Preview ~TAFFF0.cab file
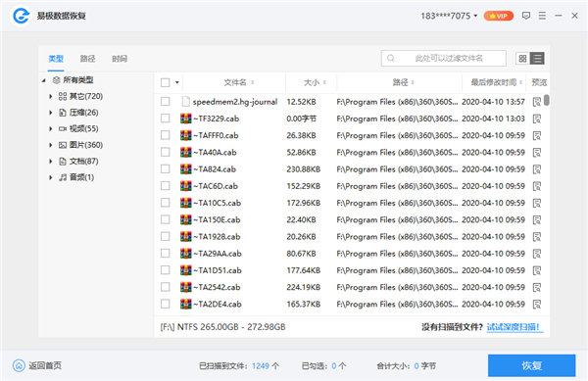This screenshot has height=381, width=588. click(x=537, y=135)
